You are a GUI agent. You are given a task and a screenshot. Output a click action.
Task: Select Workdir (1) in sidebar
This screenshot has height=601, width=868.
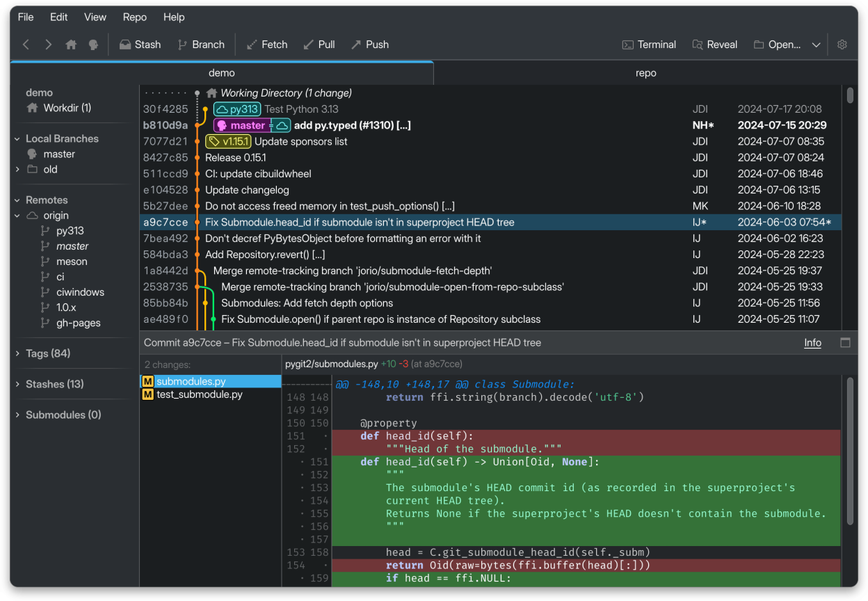(x=67, y=108)
